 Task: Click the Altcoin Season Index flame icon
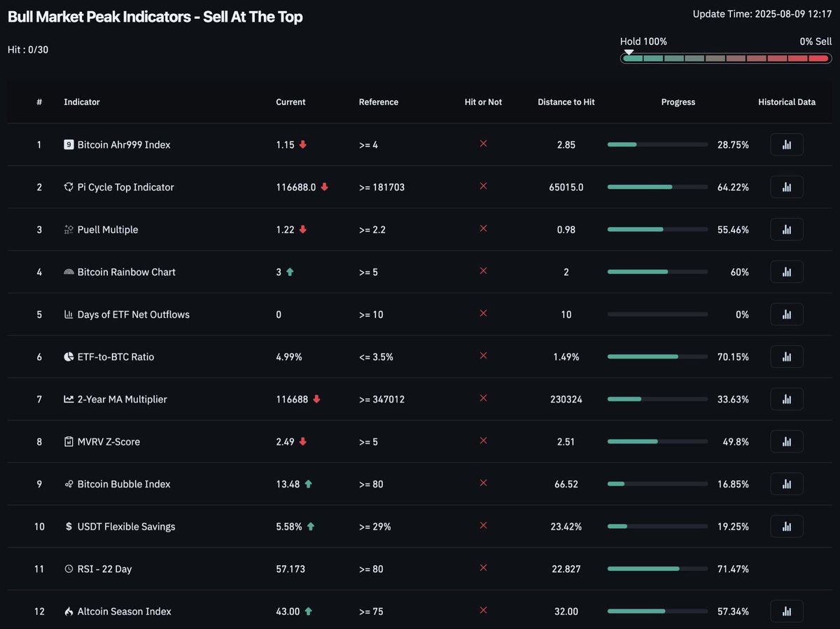68,611
